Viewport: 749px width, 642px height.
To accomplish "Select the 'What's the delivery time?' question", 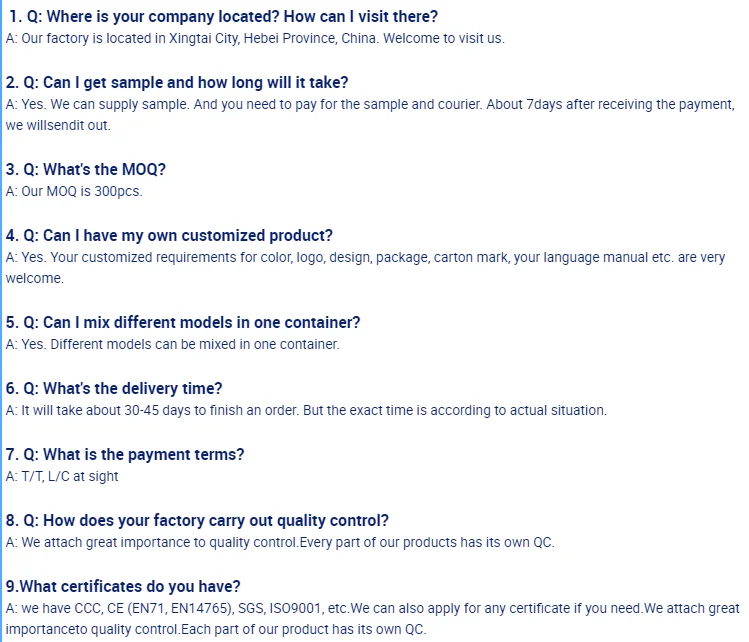I will 114,389.
